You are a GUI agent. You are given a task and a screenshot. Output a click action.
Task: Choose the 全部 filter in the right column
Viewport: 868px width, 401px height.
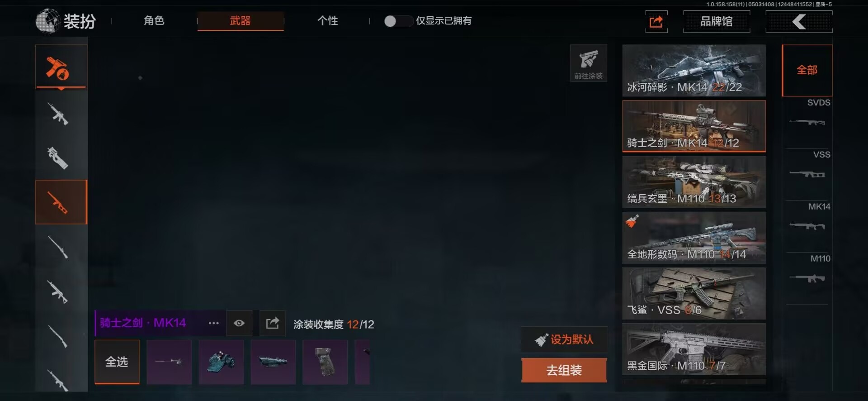(x=807, y=70)
